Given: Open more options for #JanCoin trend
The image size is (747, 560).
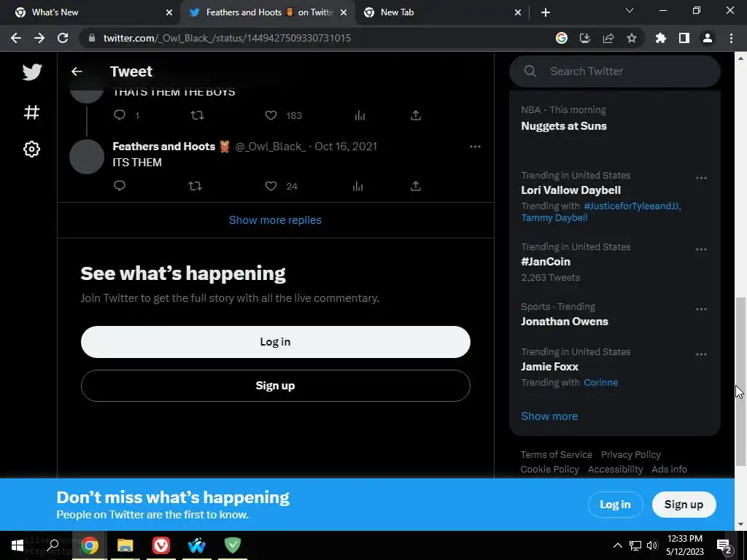Looking at the screenshot, I should 701,249.
